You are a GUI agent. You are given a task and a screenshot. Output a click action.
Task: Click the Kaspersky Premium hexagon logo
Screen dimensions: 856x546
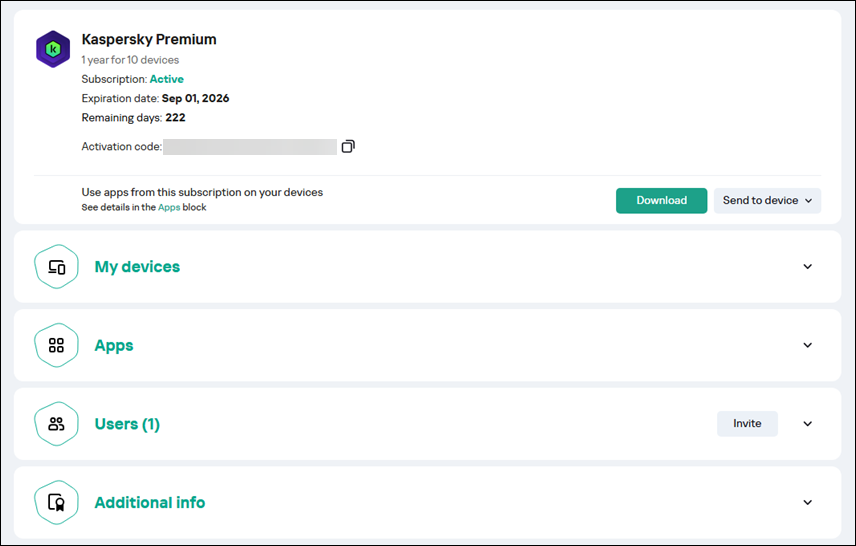53,49
